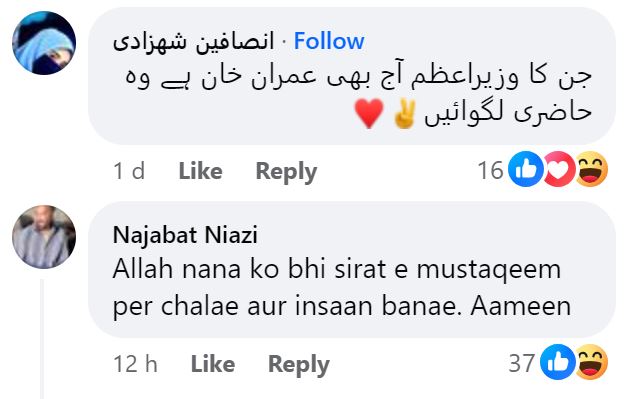Screen dimensions: 625x399
Task: Open Najabat Niazi's profile picture
Action: (x=44, y=236)
